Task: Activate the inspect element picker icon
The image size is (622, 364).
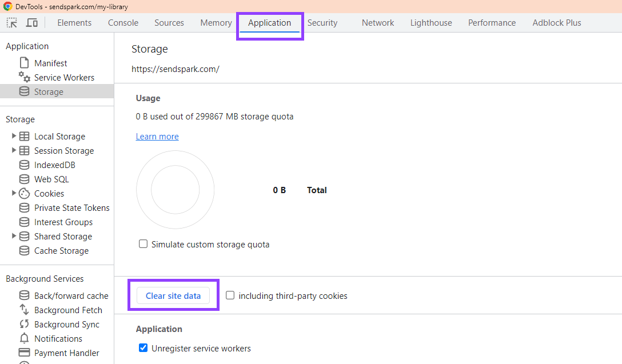Action: [x=12, y=23]
